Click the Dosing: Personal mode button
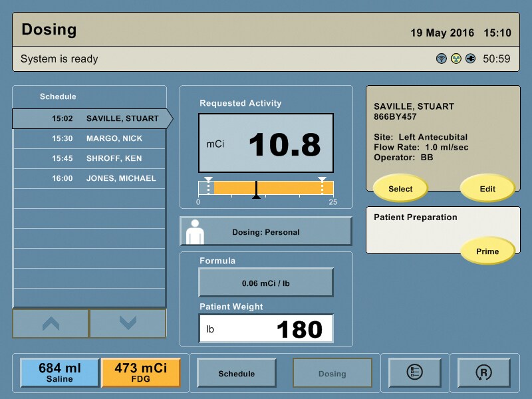This screenshot has width=532, height=399. click(x=266, y=231)
